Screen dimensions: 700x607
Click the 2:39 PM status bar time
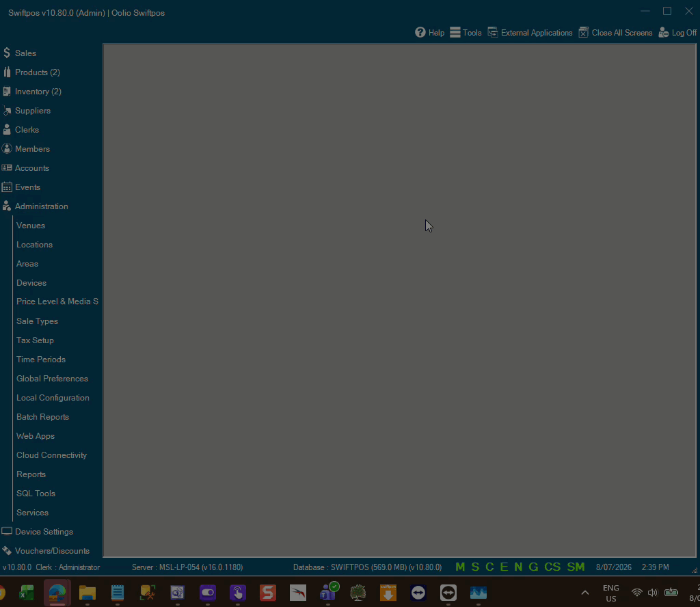(656, 567)
